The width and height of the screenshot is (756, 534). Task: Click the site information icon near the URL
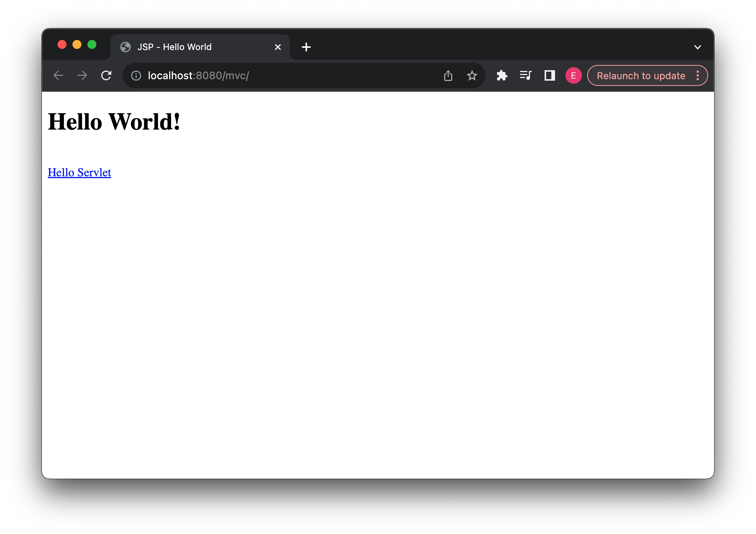point(136,75)
